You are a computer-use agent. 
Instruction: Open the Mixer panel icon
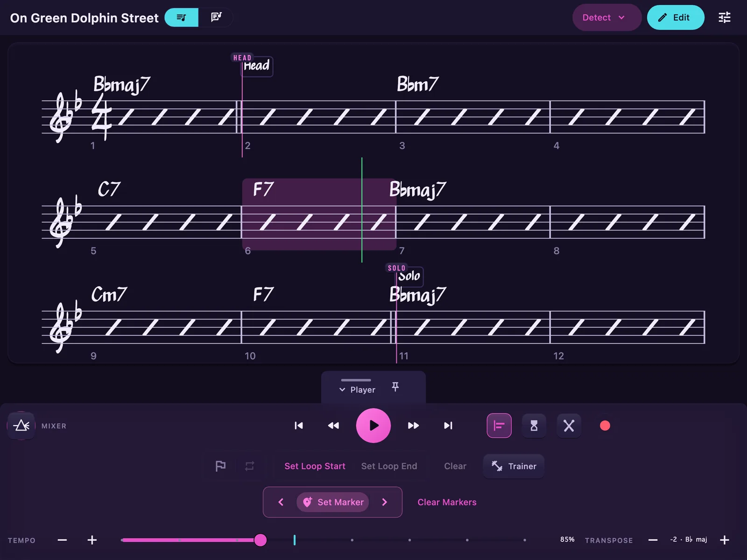click(x=21, y=426)
